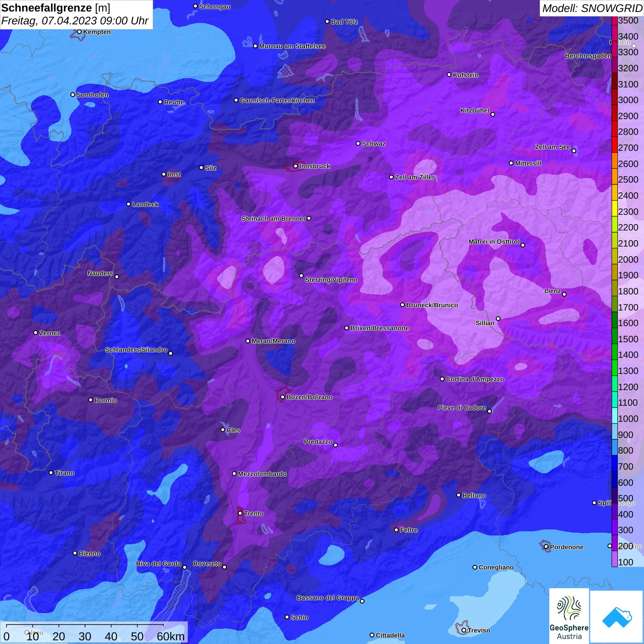Click the Bormio marker dot

coord(91,400)
